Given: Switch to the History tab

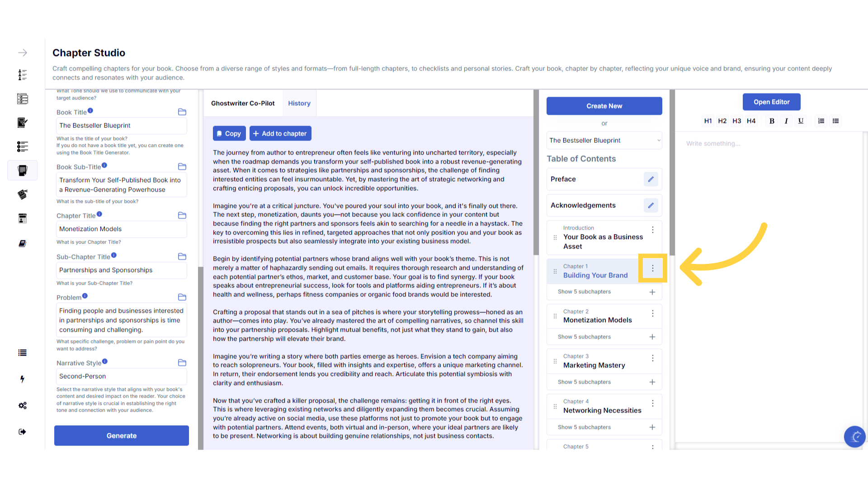Looking at the screenshot, I should point(299,103).
